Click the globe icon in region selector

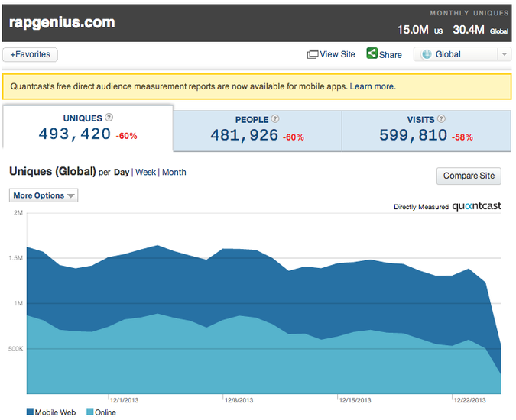pos(427,54)
